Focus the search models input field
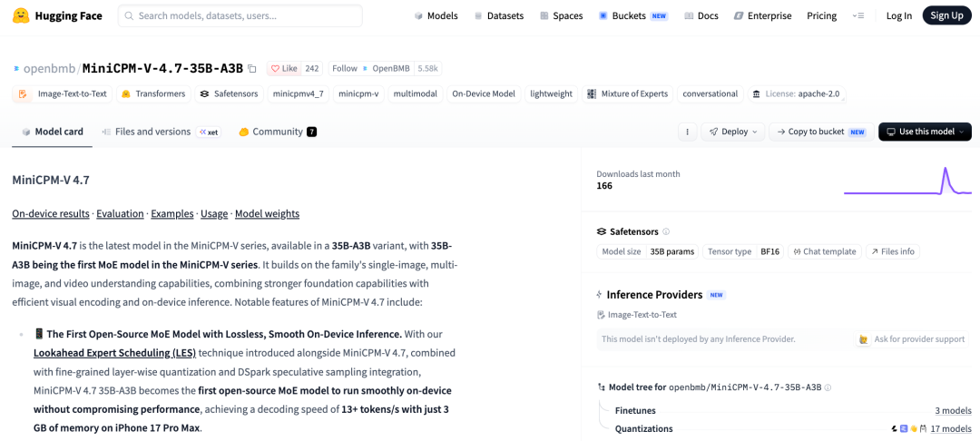The image size is (980, 441). (240, 16)
